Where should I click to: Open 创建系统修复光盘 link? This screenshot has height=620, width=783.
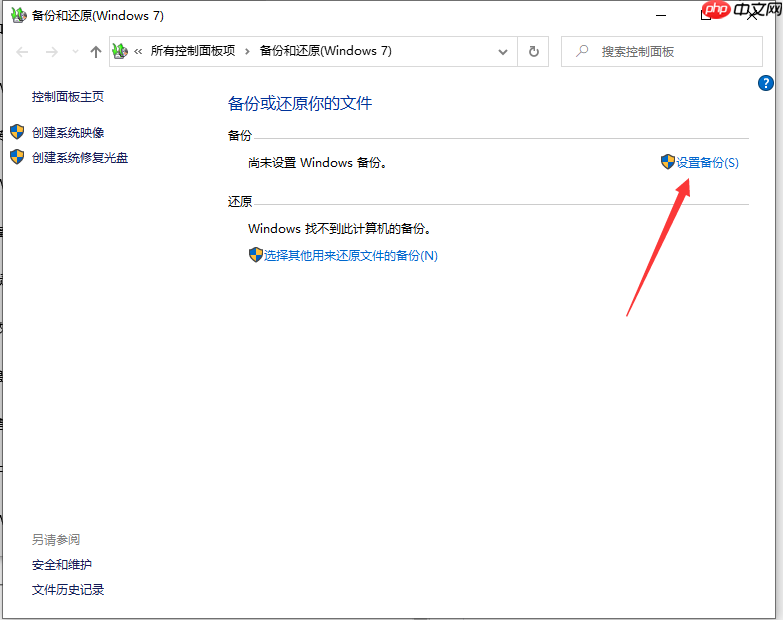(x=80, y=157)
